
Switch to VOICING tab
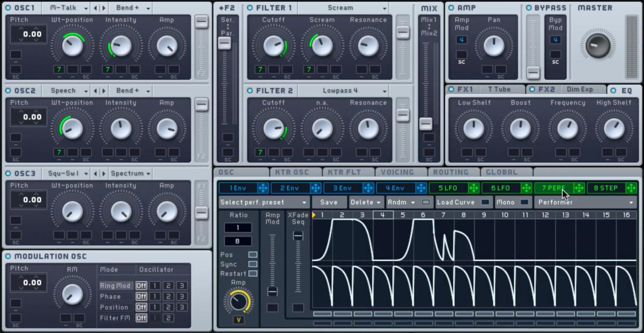(x=401, y=172)
